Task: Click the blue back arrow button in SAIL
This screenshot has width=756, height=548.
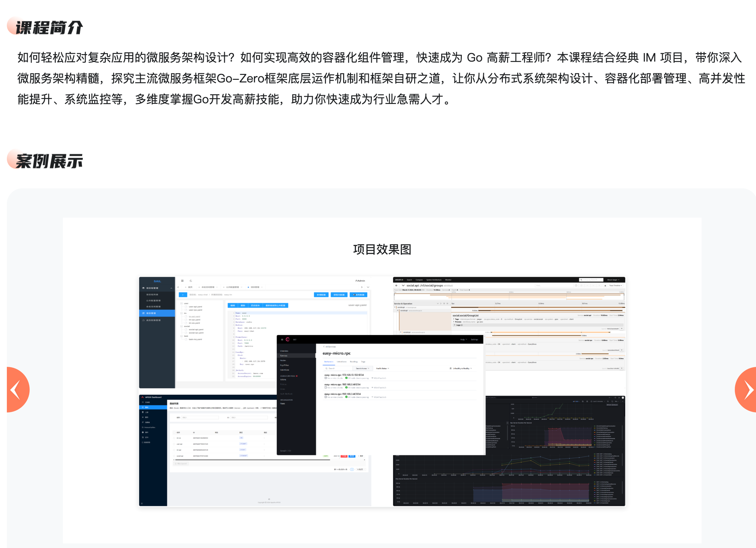Action: 183,295
